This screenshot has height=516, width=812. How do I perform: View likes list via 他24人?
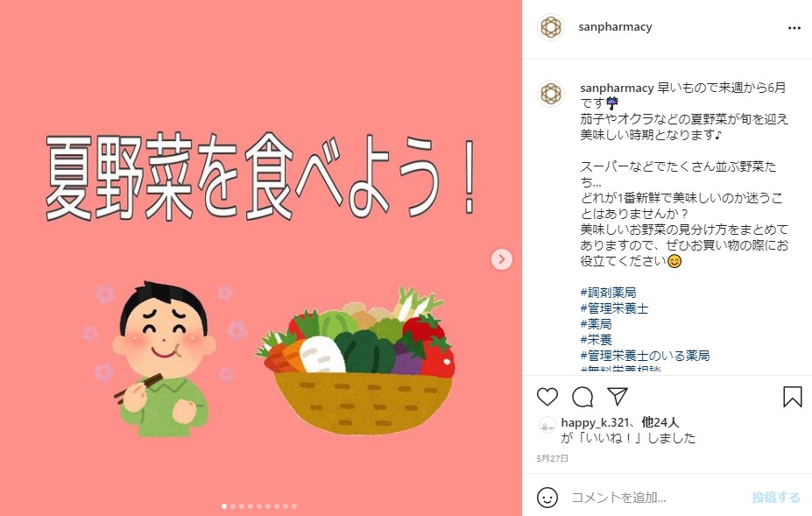coord(660,423)
